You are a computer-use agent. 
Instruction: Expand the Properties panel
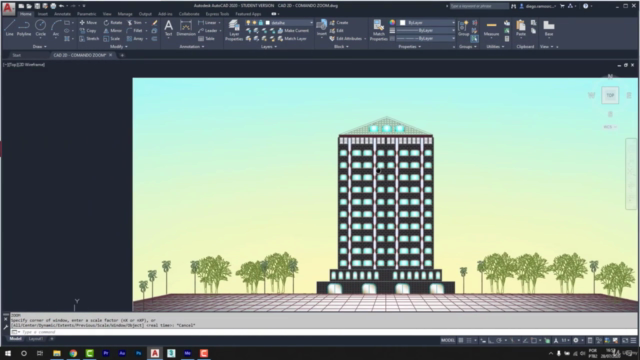[409, 47]
